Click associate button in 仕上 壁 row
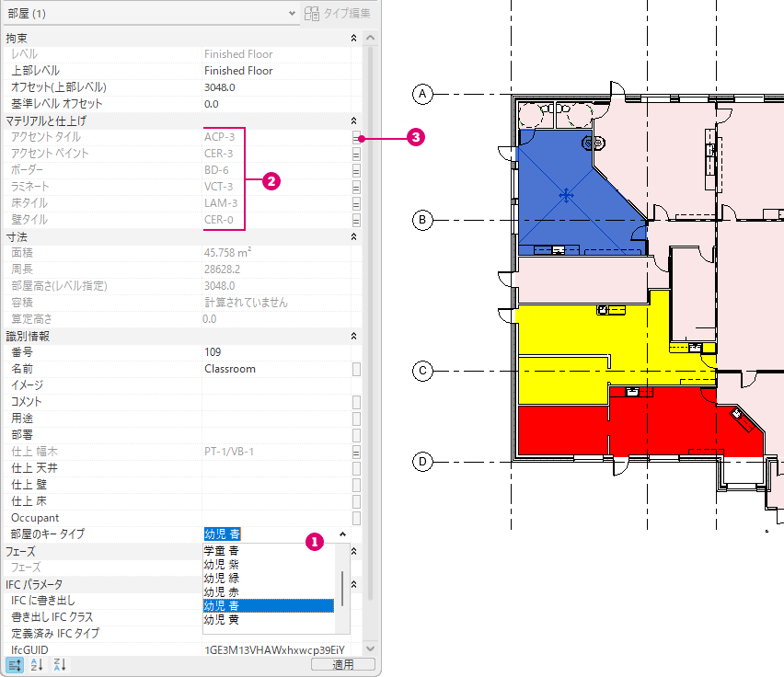This screenshot has width=784, height=677. pyautogui.click(x=356, y=485)
